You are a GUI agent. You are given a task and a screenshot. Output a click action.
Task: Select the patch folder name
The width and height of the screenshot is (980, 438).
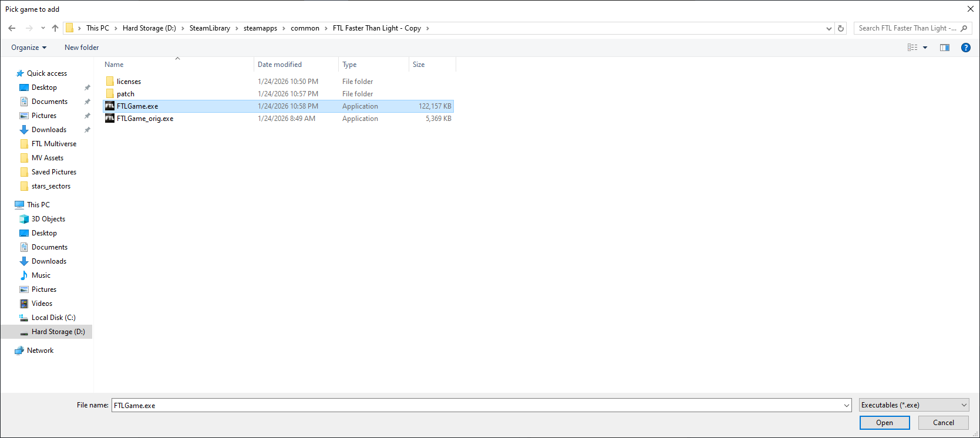pyautogui.click(x=126, y=94)
